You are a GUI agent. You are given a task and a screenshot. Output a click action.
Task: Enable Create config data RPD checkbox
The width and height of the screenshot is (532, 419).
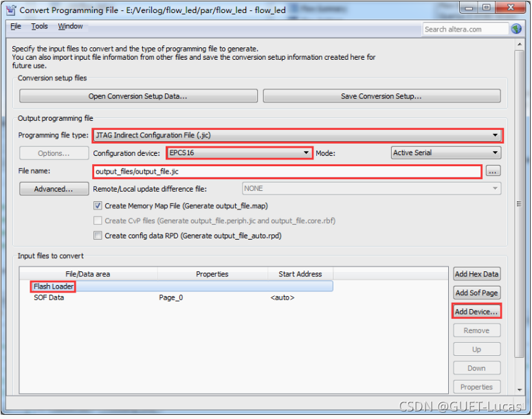coord(98,236)
